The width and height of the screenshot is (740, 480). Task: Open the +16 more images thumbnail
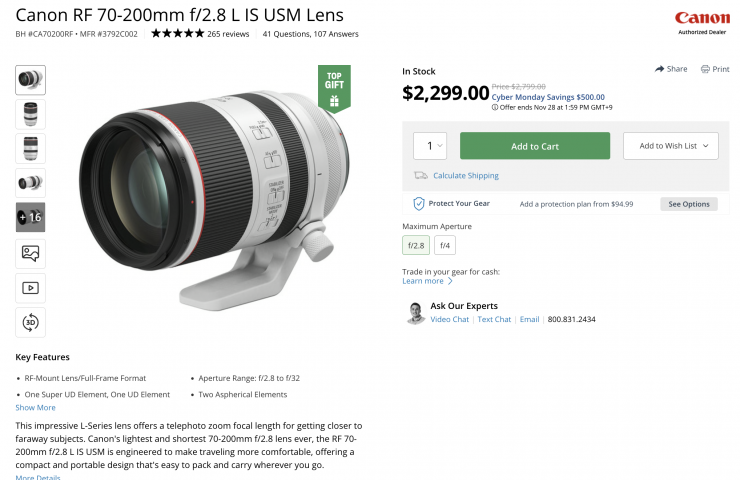[30, 216]
